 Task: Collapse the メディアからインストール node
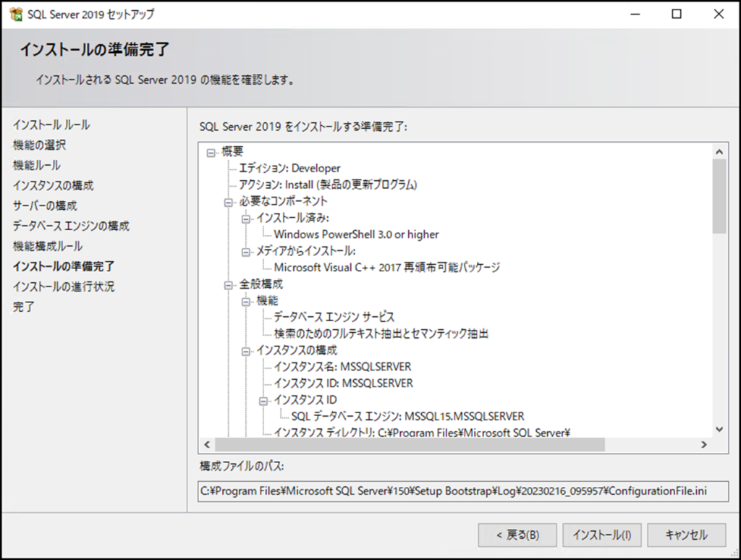[246, 253]
